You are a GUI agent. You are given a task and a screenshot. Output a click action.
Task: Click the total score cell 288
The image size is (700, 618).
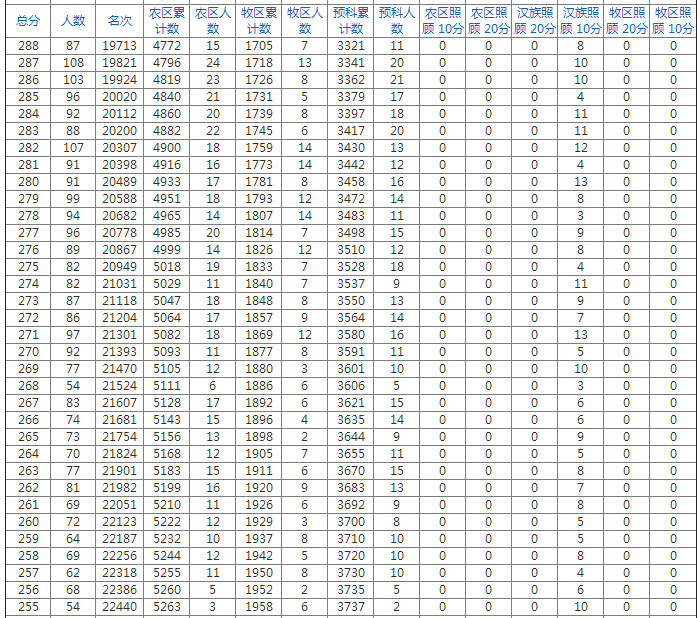pyautogui.click(x=29, y=46)
